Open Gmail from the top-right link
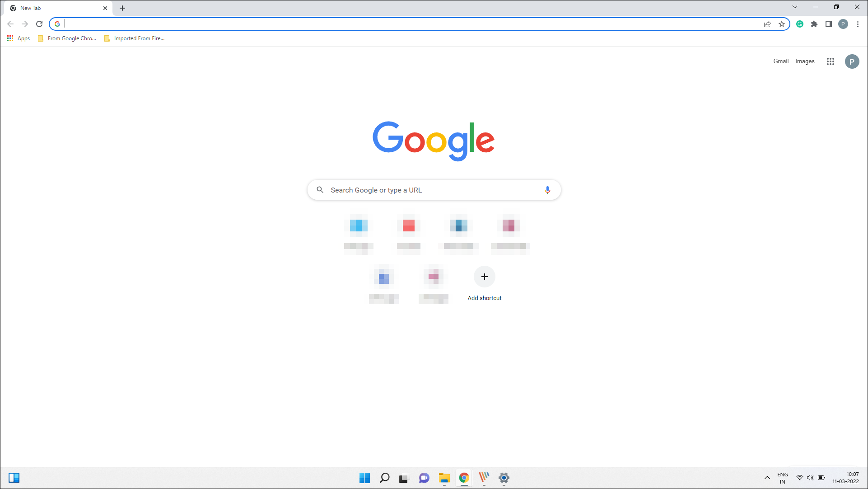The width and height of the screenshot is (868, 489). [781, 61]
